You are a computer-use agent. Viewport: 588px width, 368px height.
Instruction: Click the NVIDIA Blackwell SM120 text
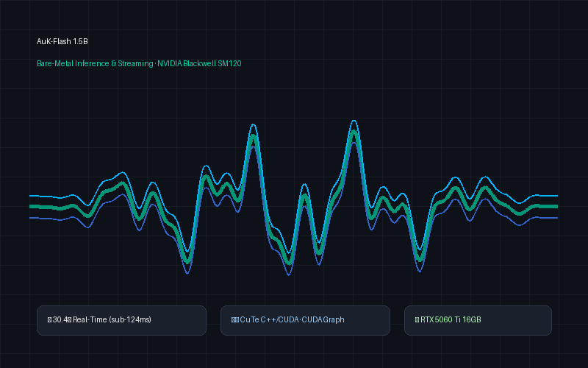pyautogui.click(x=199, y=63)
